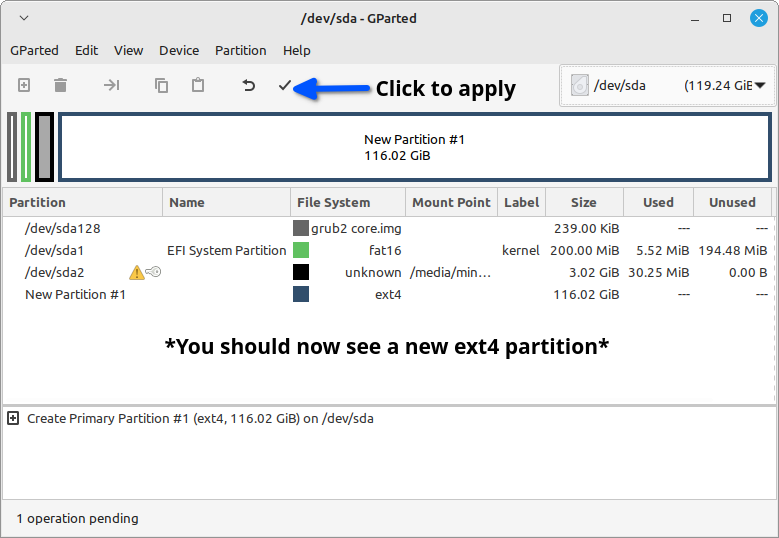
Task: Minimize the GParted window
Action: (695, 19)
